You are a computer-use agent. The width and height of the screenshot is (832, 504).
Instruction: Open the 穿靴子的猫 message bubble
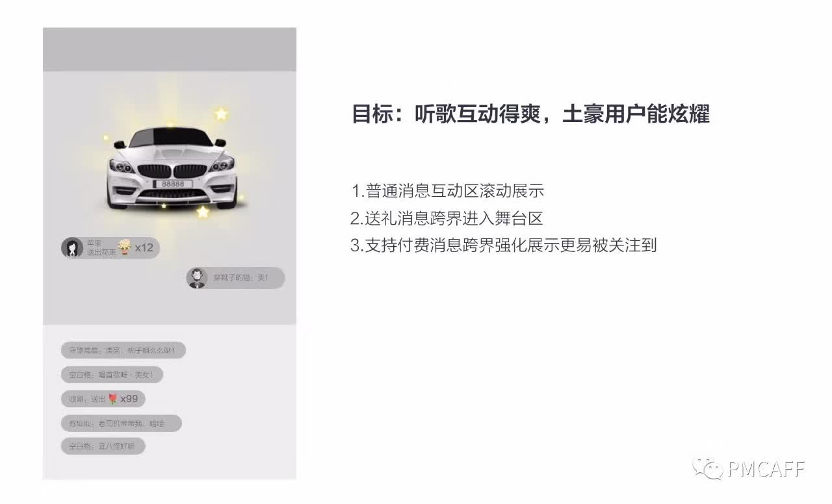click(235, 278)
